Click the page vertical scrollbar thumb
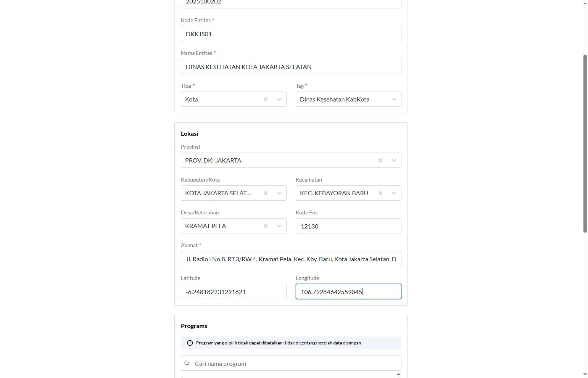The width and height of the screenshot is (588, 378). point(585,143)
